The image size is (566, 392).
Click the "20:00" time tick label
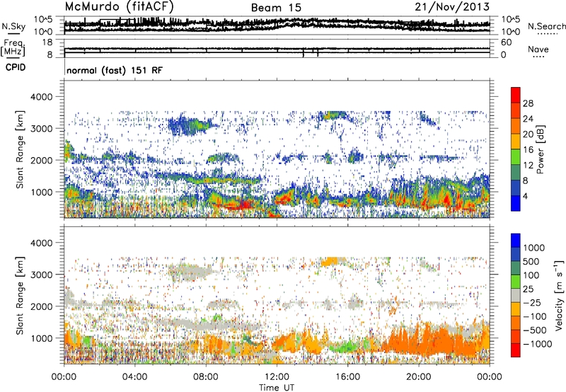click(419, 377)
